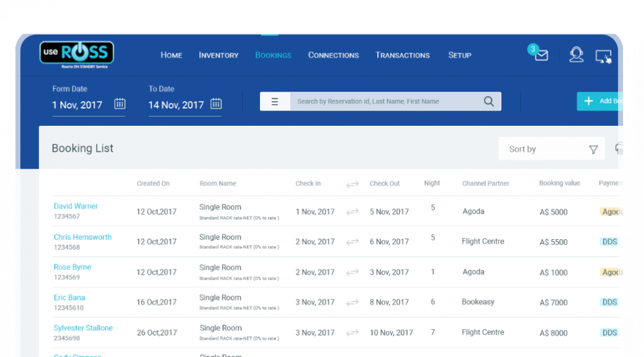644x357 pixels.
Task: Click the Check In column header
Action: (x=308, y=183)
